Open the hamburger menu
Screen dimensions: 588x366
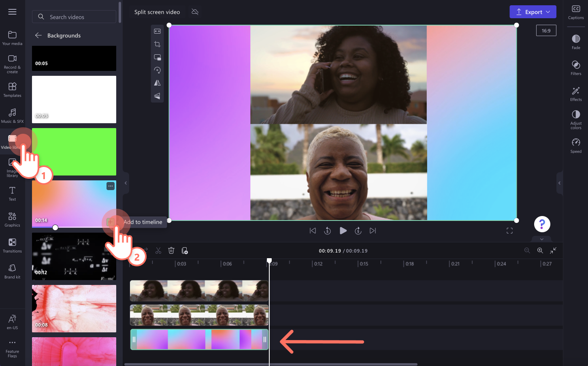[12, 11]
